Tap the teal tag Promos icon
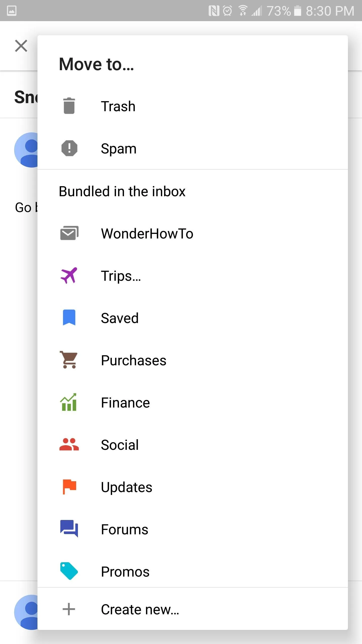 [x=69, y=571]
